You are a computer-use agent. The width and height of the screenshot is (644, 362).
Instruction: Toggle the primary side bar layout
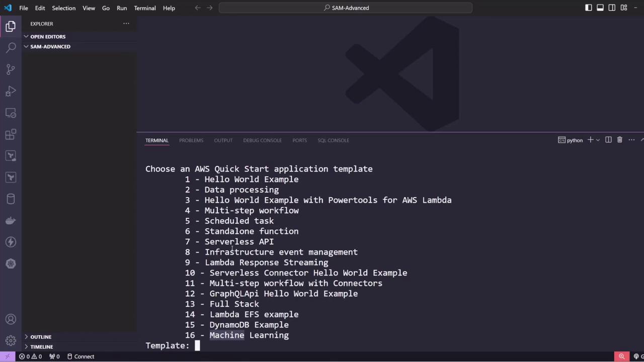coord(589,8)
